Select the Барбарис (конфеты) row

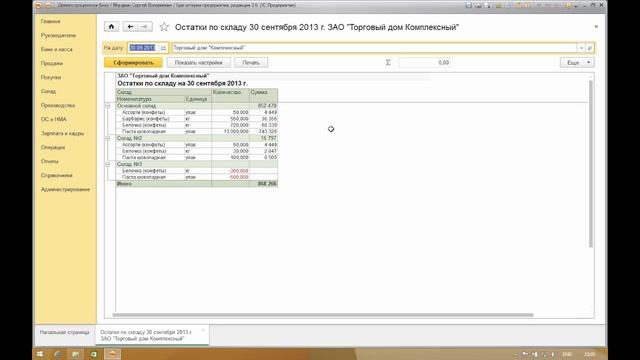pos(197,119)
